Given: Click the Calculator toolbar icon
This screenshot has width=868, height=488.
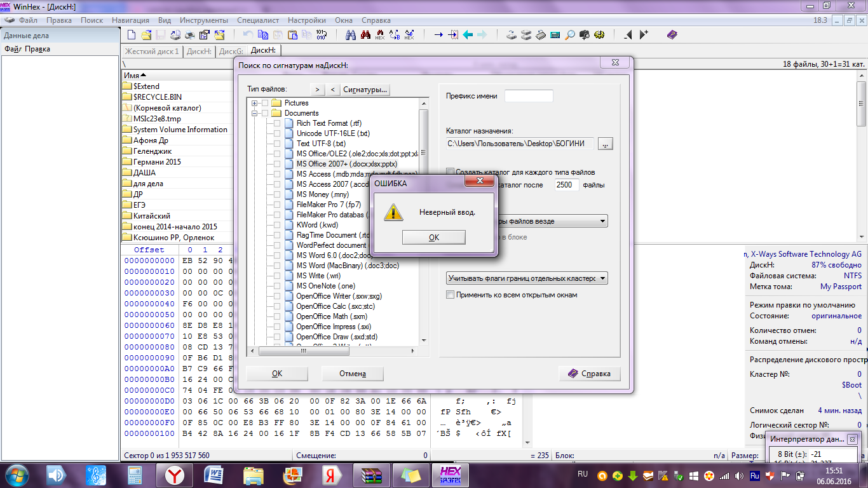Looking at the screenshot, I should pos(555,35).
